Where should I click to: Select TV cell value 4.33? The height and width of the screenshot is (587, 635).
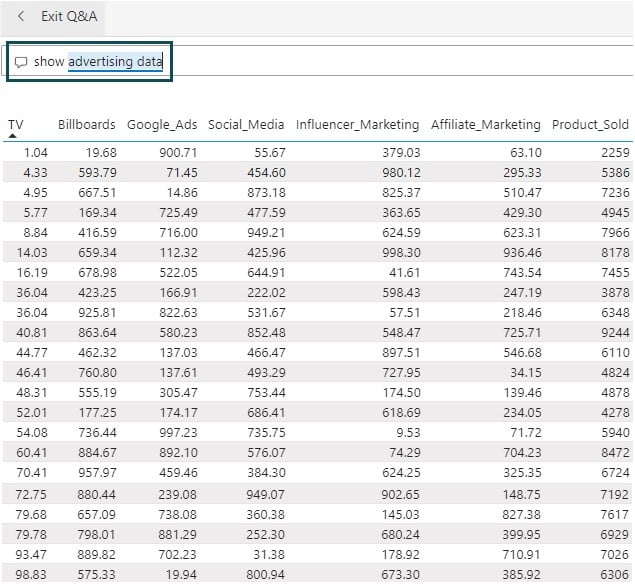tap(36, 173)
